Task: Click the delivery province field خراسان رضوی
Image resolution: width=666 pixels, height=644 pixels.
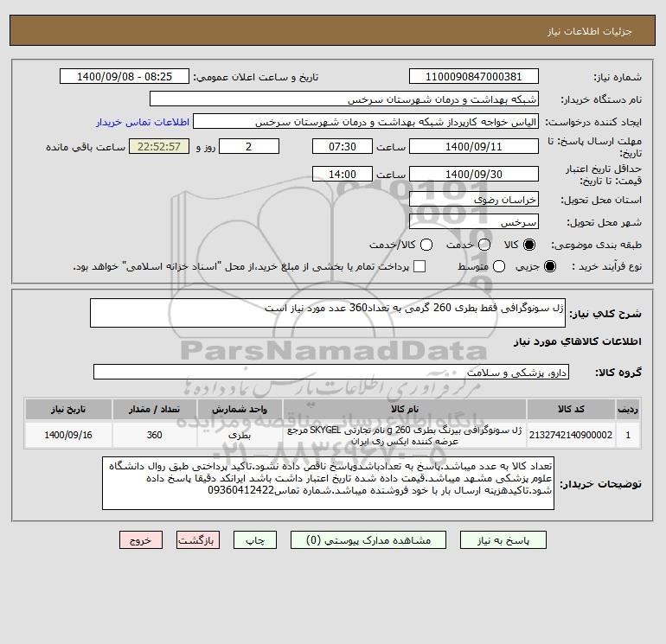Action: (474, 199)
